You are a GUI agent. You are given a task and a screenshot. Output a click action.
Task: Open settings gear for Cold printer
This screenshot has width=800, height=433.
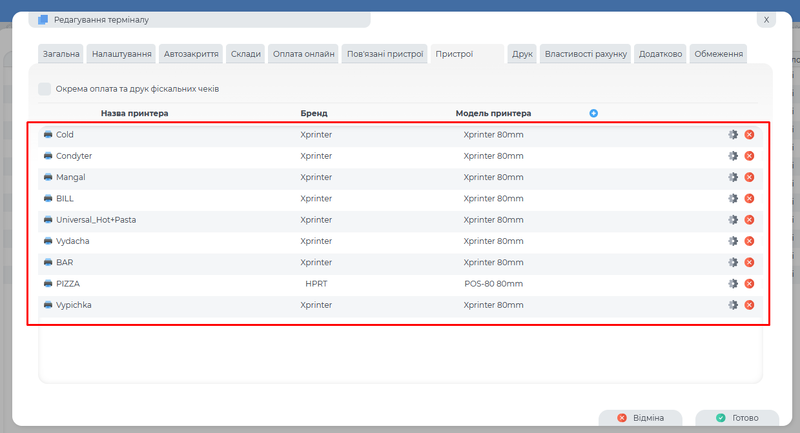[732, 135]
